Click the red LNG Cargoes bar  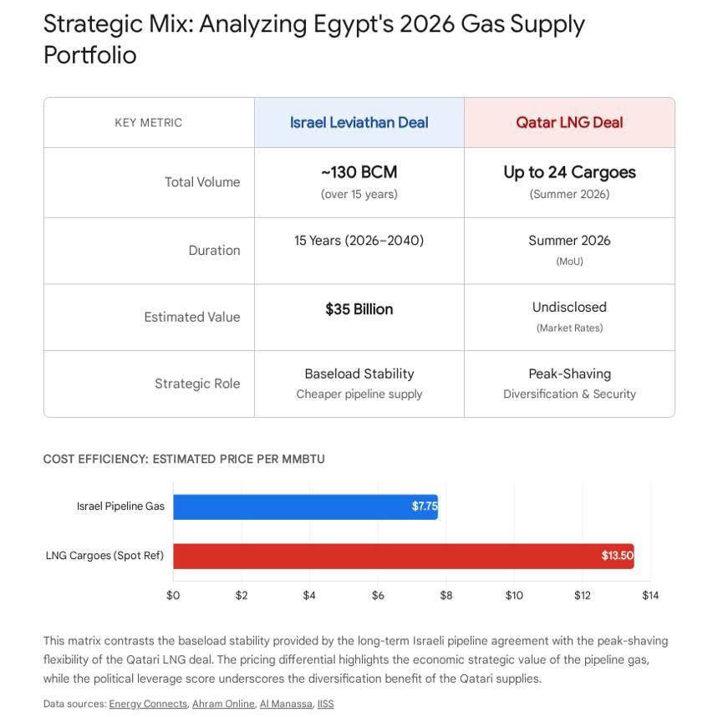click(x=384, y=556)
